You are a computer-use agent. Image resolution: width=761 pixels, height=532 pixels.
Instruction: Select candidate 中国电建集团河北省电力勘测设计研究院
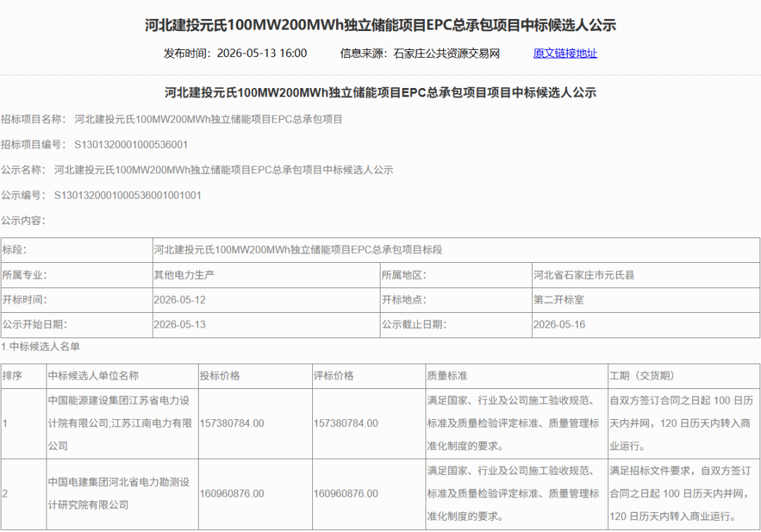(x=123, y=494)
